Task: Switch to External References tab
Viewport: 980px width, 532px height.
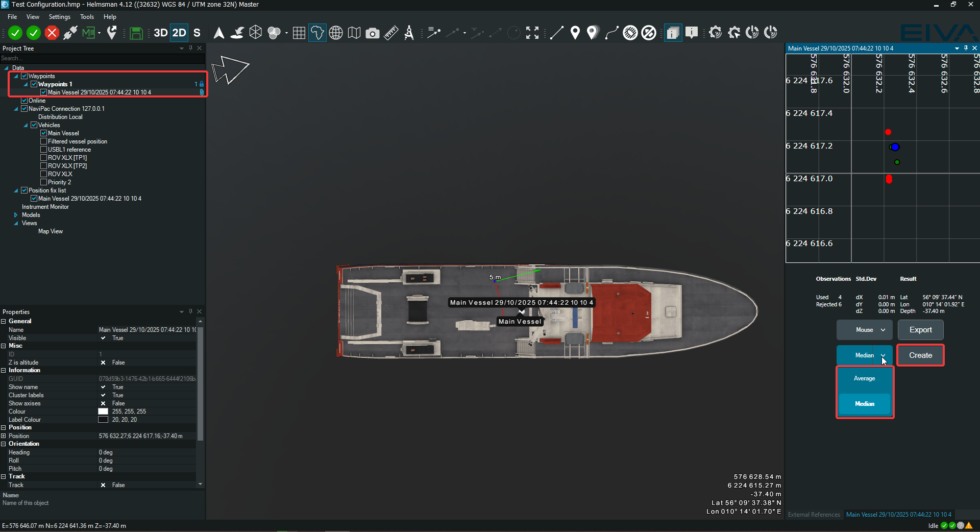Action: (814, 515)
